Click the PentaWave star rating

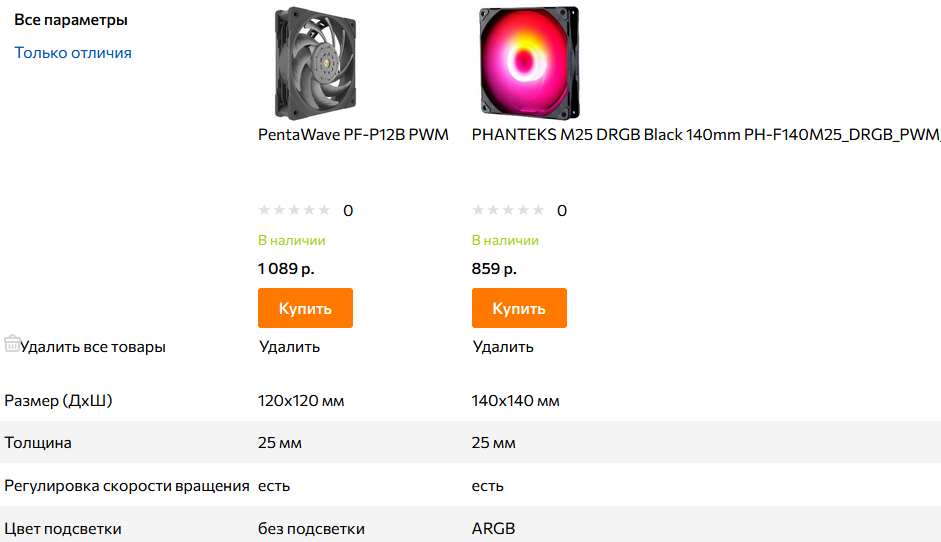tap(294, 210)
